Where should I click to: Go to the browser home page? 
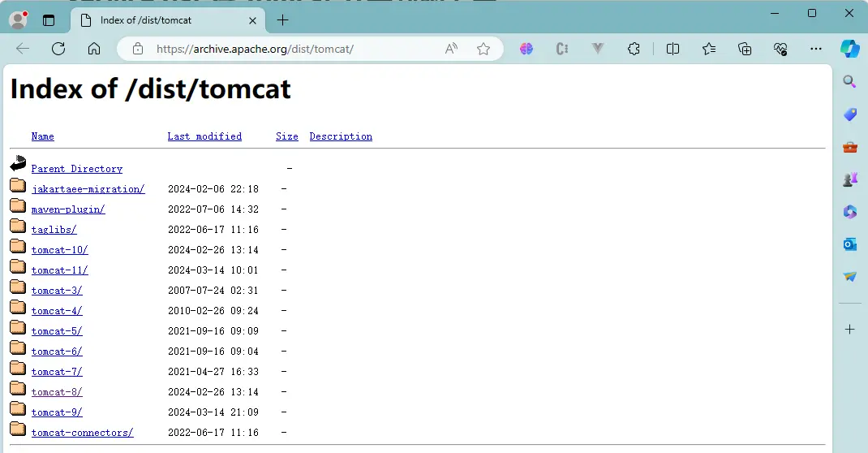point(94,49)
